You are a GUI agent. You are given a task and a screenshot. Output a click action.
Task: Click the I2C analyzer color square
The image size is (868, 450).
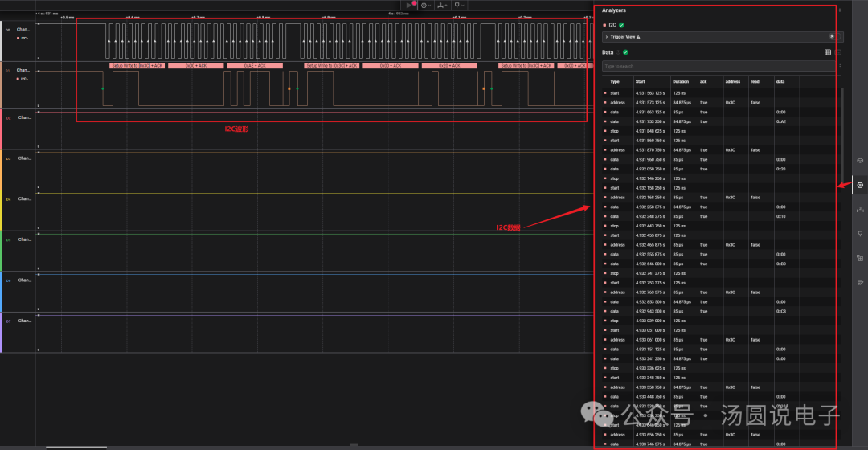(x=604, y=25)
